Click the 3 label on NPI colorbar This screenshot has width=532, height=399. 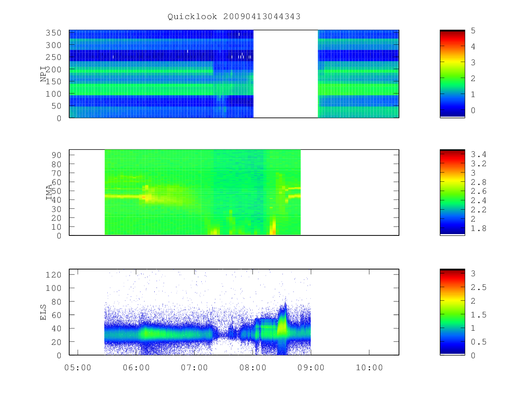click(473, 62)
